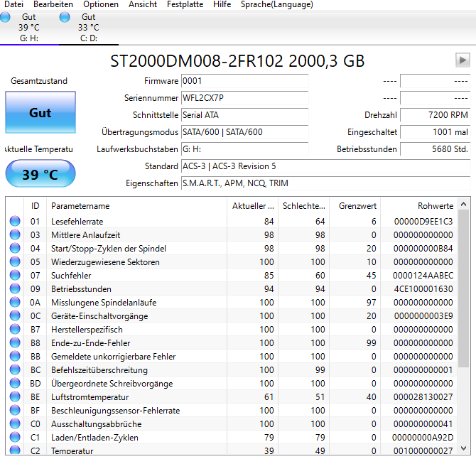Click the Schnittstelle field Serial ATA
Image resolution: width=476 pixels, height=459 pixels.
pyautogui.click(x=244, y=115)
